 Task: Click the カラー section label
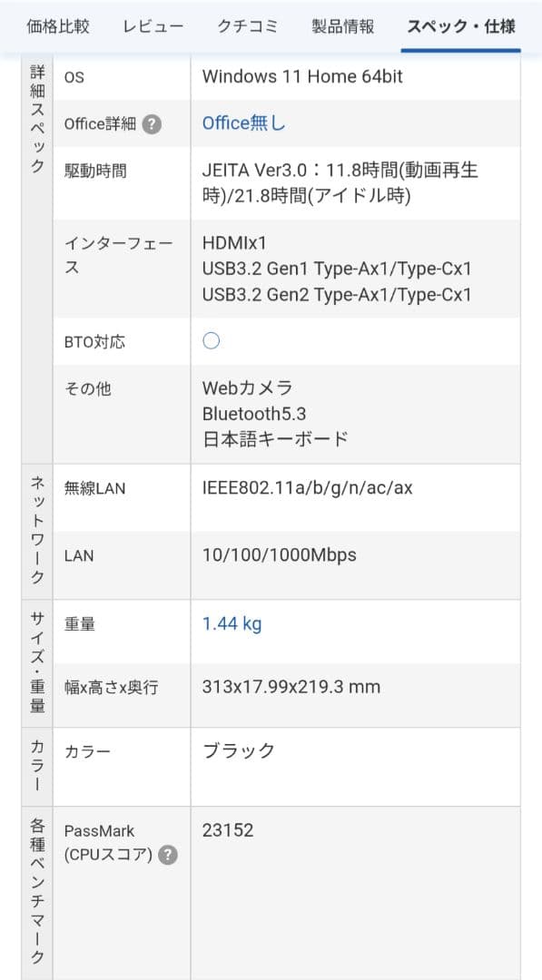point(36,762)
